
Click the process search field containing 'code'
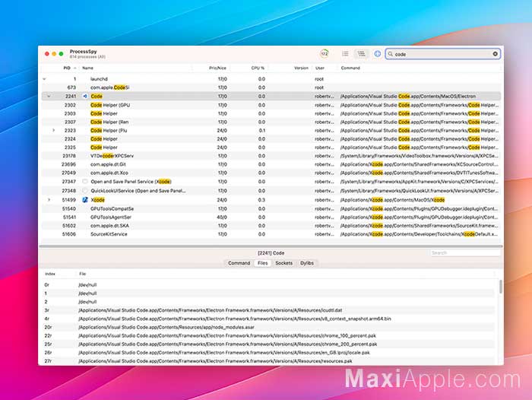443,54
